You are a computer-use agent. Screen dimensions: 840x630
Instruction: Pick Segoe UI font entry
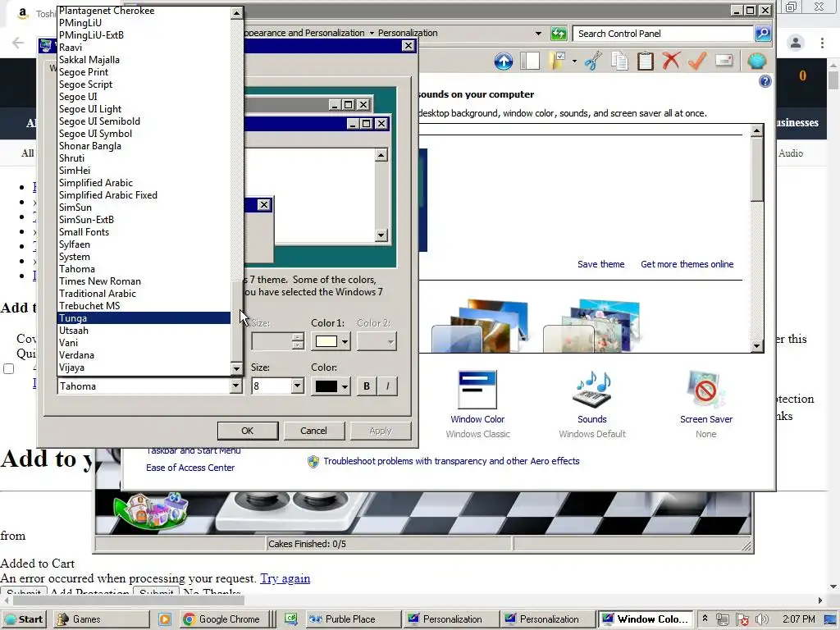click(x=144, y=97)
